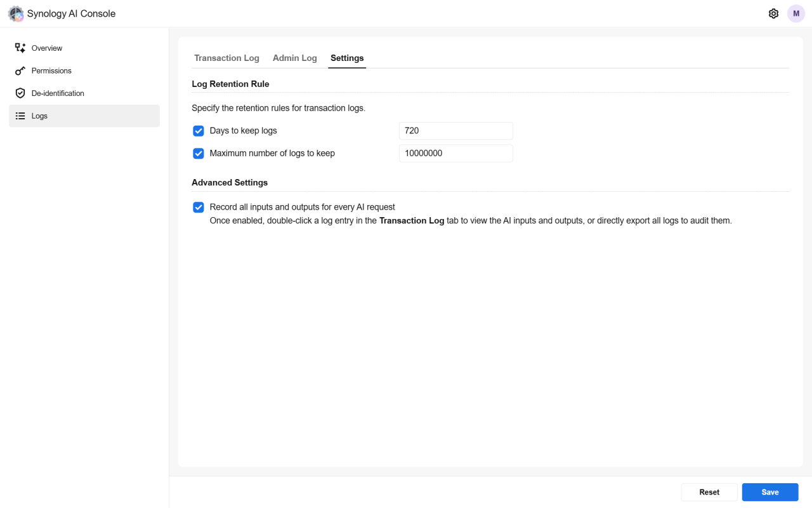Click the Logs list icon in sidebar
The height and width of the screenshot is (508, 812).
point(20,116)
